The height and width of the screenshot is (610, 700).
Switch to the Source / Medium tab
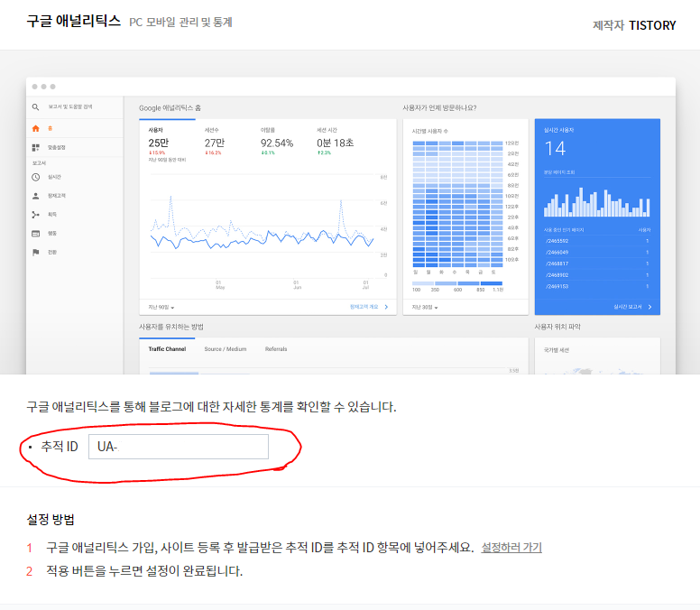pos(226,349)
